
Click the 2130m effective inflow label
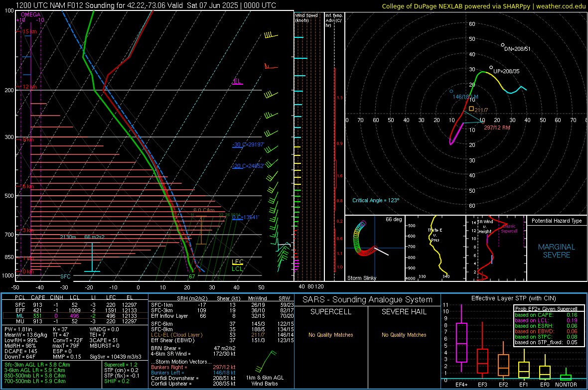point(68,238)
